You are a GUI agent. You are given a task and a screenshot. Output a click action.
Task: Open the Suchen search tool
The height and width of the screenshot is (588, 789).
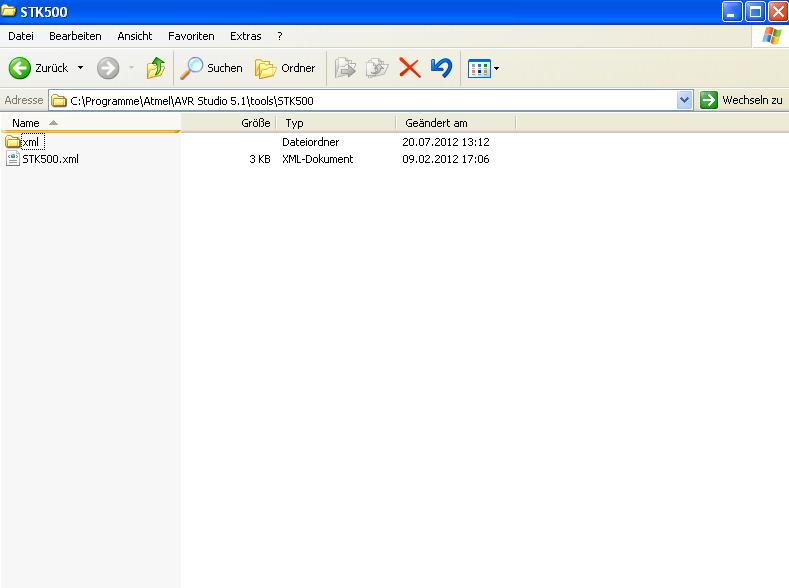point(211,68)
